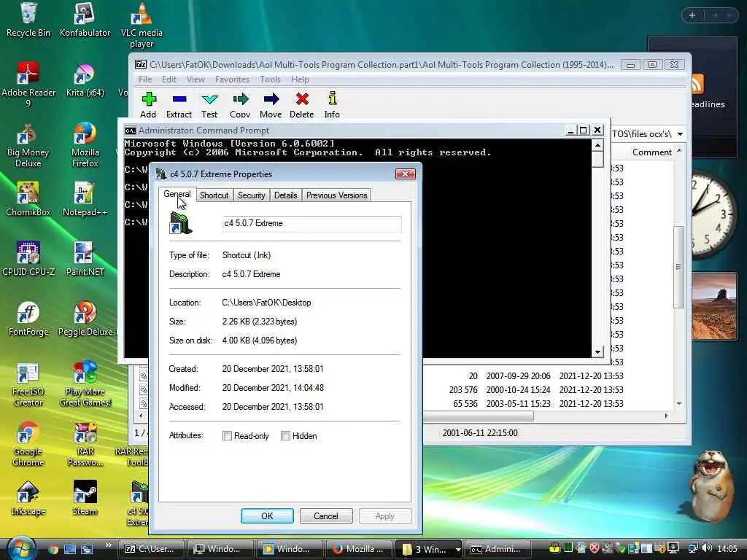Click the sidebar add gadget plus button
This screenshot has height=560, width=747.
[x=692, y=16]
